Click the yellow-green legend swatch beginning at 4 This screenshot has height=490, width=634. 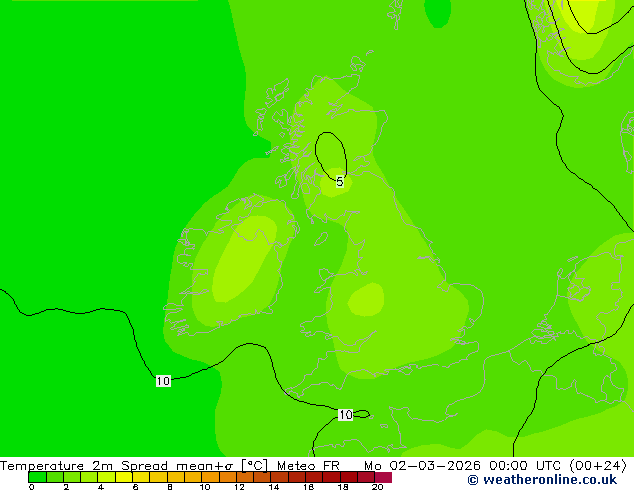(x=106, y=477)
